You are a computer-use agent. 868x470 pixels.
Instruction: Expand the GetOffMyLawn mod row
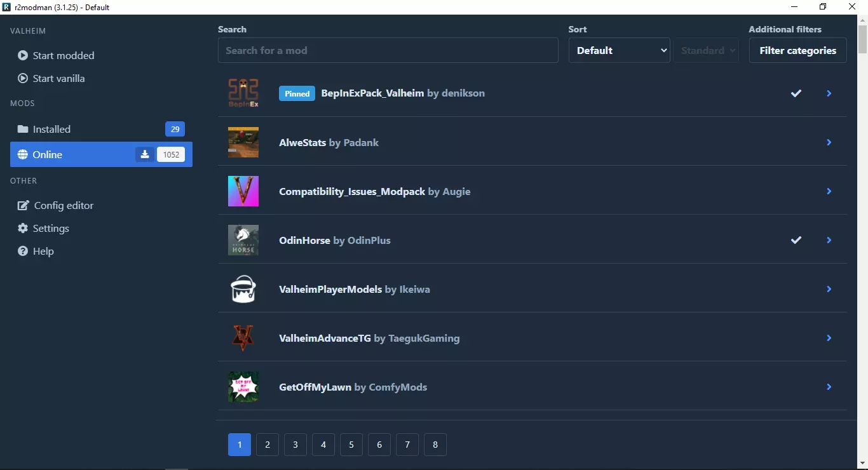pyautogui.click(x=829, y=387)
